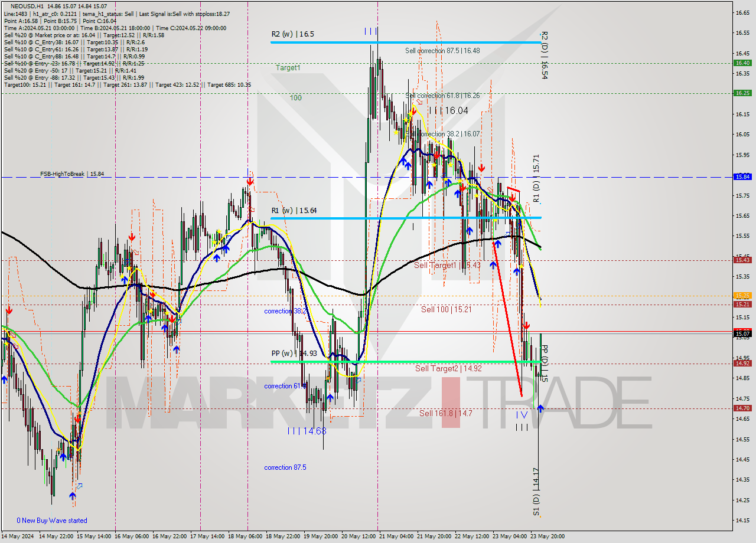Click the 14.15 price axis value

(743, 520)
